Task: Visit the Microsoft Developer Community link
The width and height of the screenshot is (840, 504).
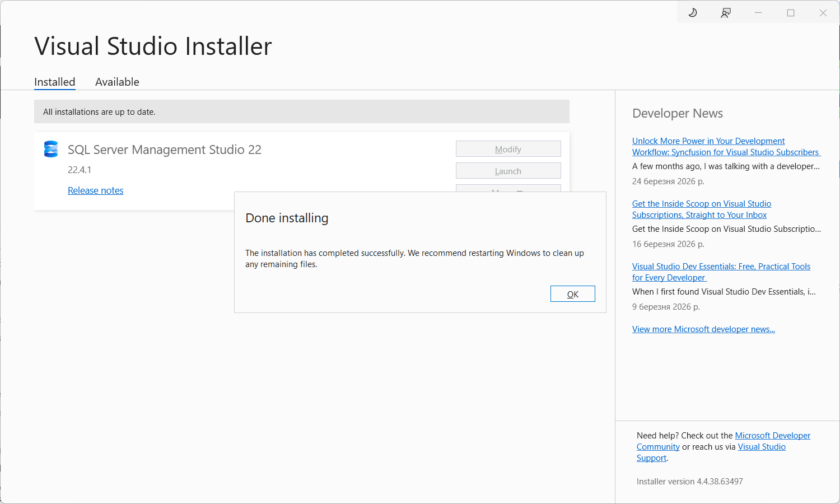Action: pos(772,436)
